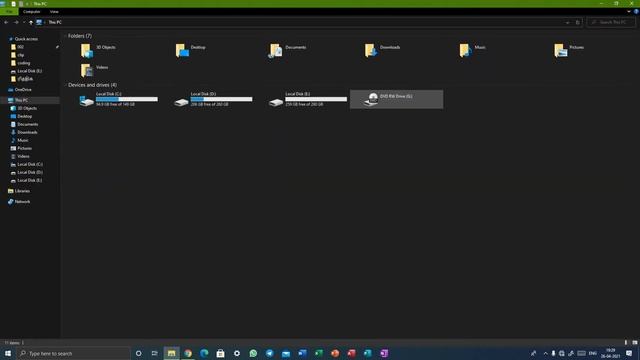This screenshot has height=360, width=640.
Task: Open the Music folder icon in Folders
Action: 465,51
